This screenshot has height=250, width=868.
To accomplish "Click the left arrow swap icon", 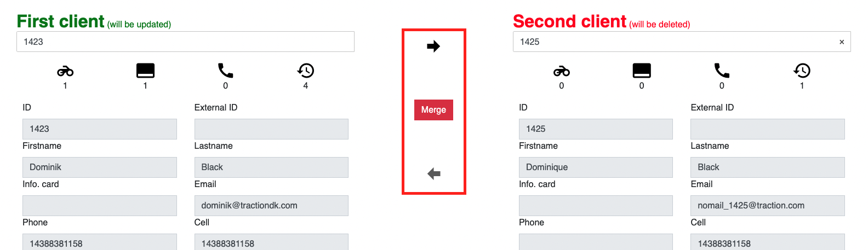I will [x=433, y=174].
